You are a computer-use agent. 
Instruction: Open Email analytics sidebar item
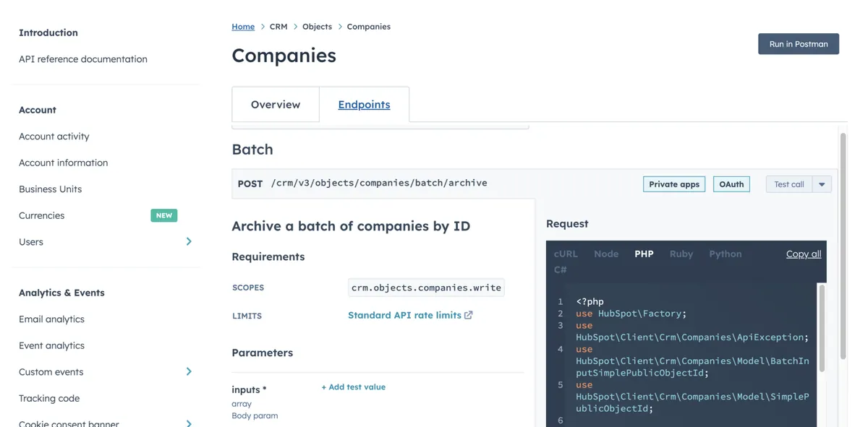pos(51,319)
